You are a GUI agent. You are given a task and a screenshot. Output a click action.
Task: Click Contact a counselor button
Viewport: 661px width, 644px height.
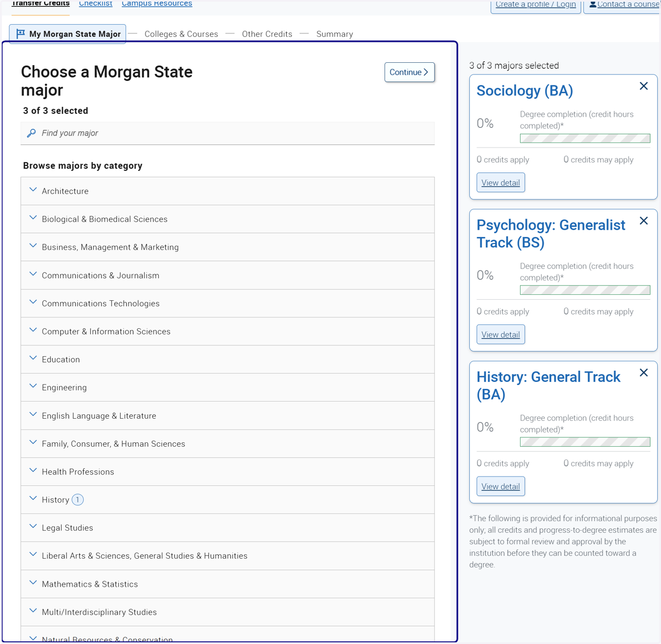(622, 5)
